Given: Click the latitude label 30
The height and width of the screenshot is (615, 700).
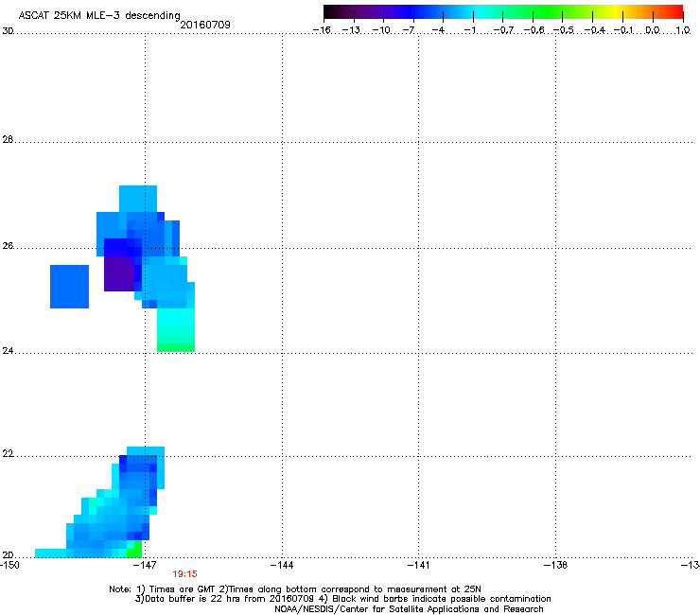Looking at the screenshot, I should 8,31.
